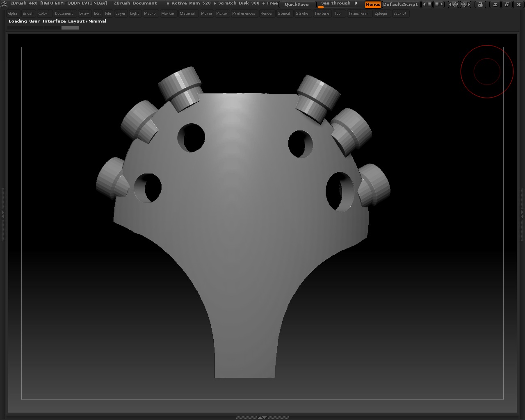This screenshot has width=525, height=420.
Task: Open the File menu
Action: (108, 14)
